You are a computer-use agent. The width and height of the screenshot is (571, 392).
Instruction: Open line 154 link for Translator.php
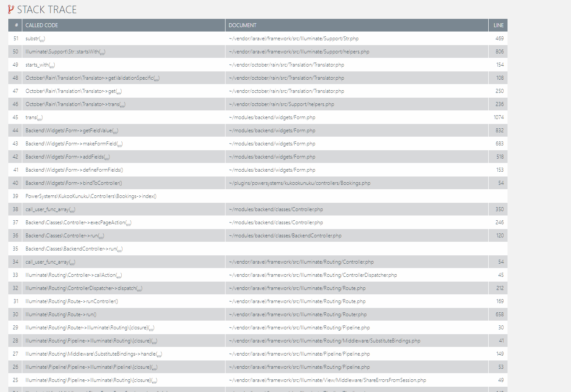tap(500, 65)
